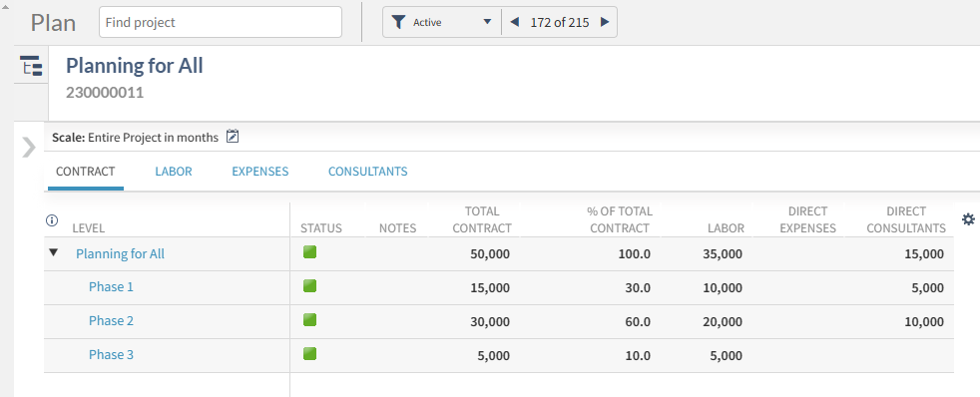980x397 pixels.
Task: Open the Phase 3 link
Action: pos(111,354)
